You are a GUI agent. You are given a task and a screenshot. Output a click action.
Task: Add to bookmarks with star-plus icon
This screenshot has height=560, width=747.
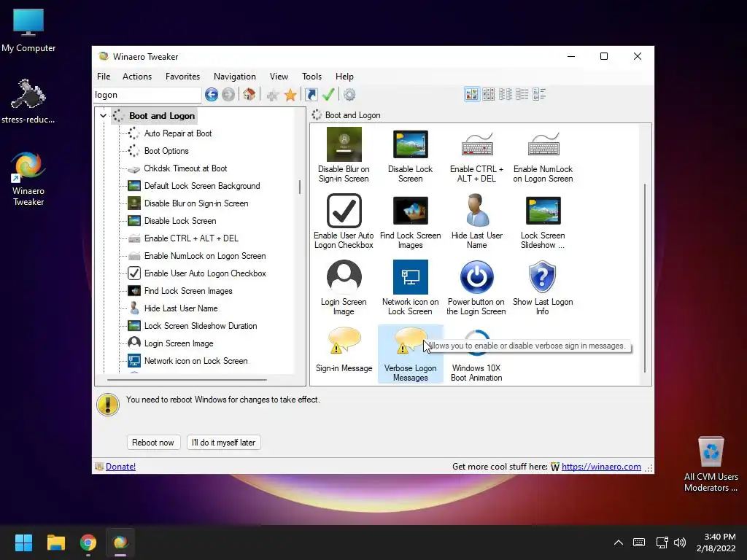pyautogui.click(x=273, y=96)
